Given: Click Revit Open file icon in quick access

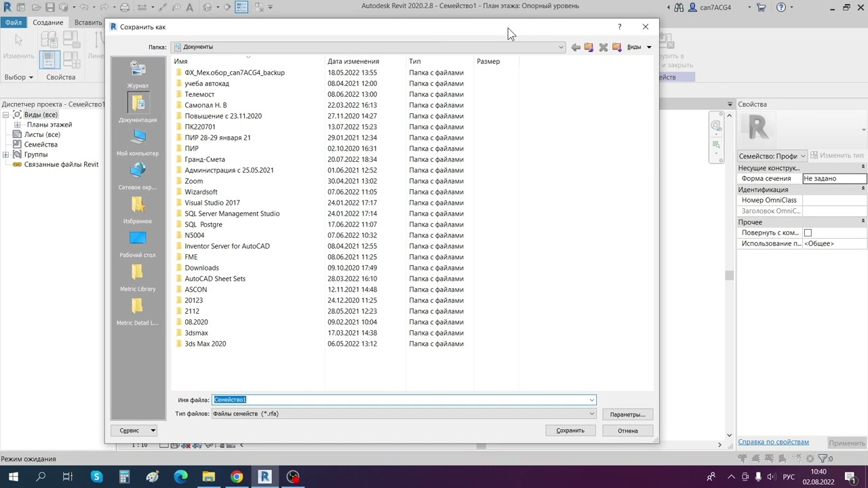Looking at the screenshot, I should pyautogui.click(x=36, y=7).
